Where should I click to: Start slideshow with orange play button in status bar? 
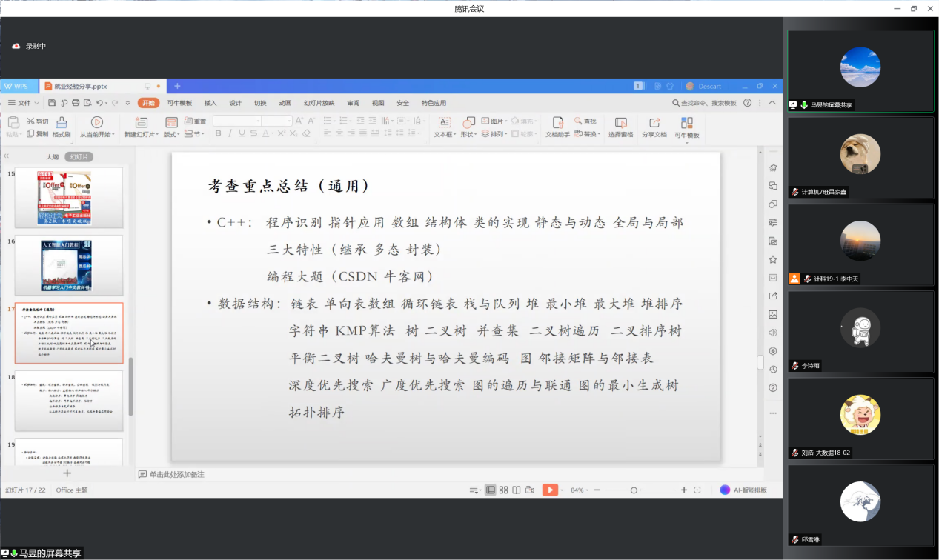pos(549,490)
